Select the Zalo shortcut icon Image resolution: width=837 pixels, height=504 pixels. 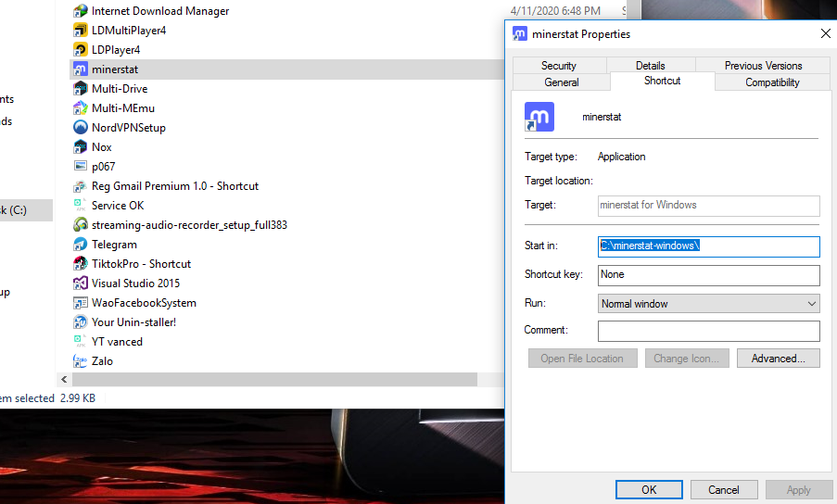[x=81, y=361]
